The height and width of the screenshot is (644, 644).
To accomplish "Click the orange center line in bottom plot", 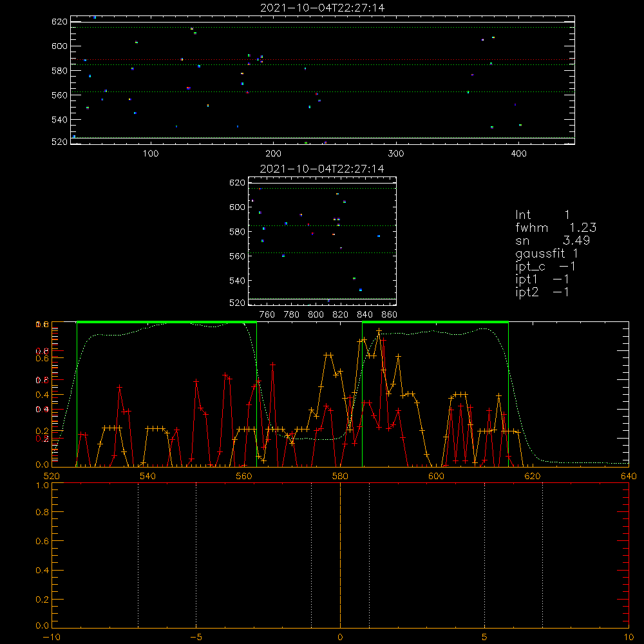I will 340,555.
